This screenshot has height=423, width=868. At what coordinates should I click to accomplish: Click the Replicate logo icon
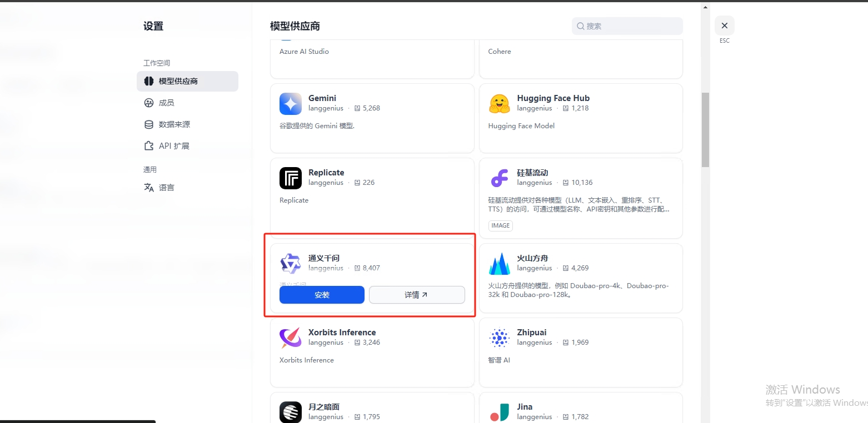coord(291,178)
